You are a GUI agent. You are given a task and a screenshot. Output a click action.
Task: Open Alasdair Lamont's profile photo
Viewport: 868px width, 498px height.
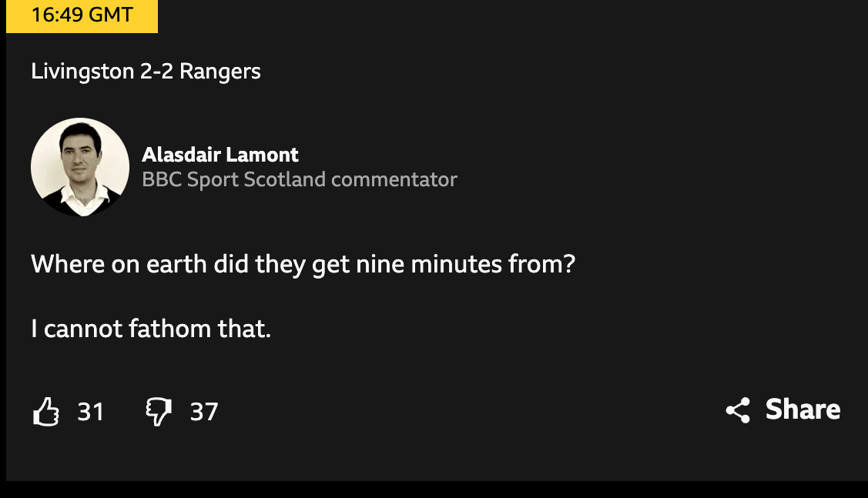(80, 167)
